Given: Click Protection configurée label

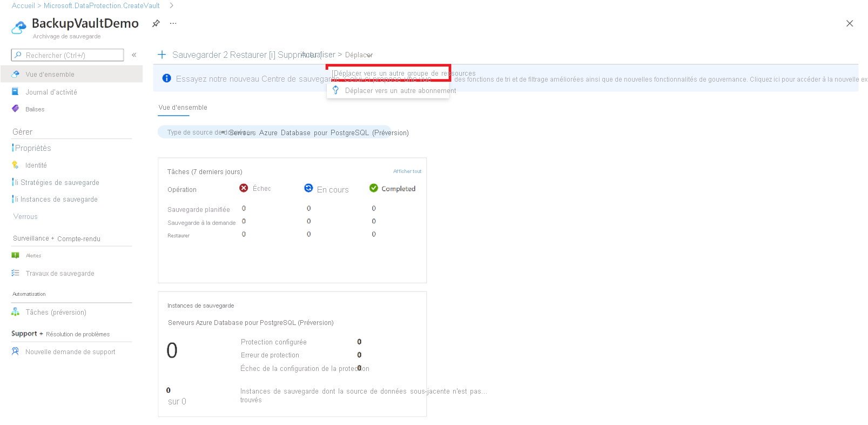Looking at the screenshot, I should click(274, 342).
